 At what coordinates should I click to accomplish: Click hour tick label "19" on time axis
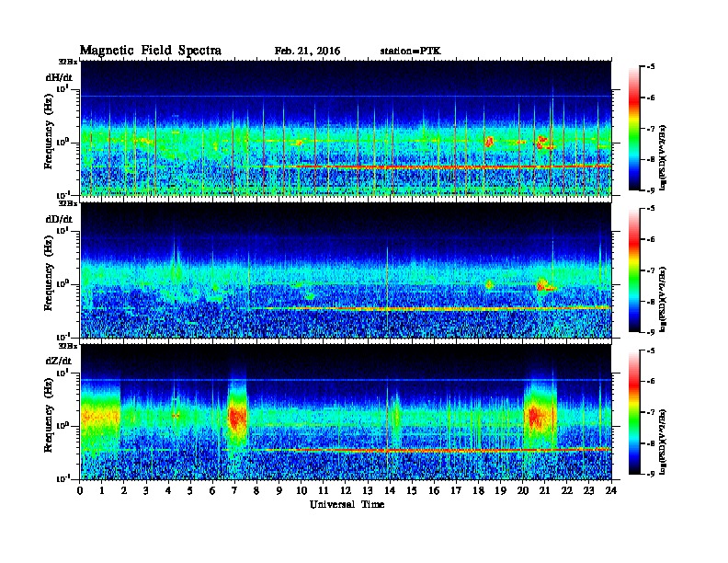coord(500,490)
